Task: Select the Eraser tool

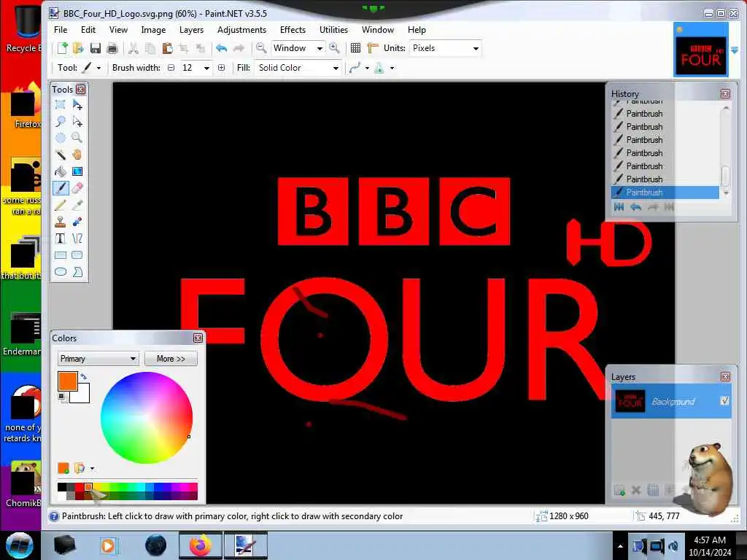Action: pyautogui.click(x=77, y=188)
